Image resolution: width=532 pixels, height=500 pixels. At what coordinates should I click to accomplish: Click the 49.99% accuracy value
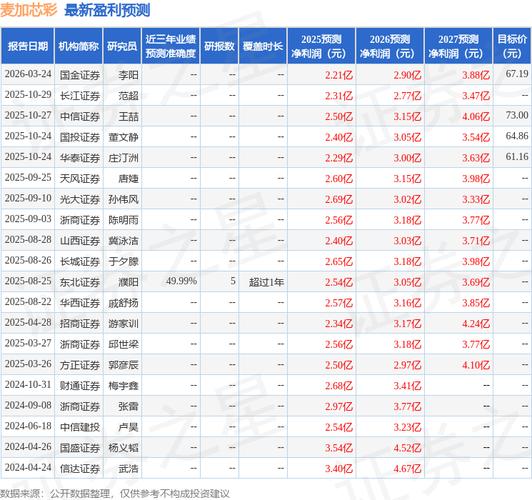(182, 281)
